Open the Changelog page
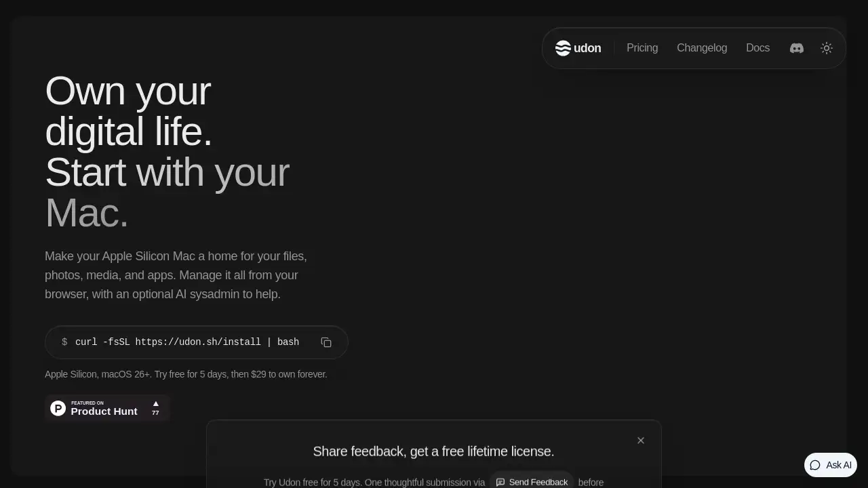This screenshot has height=488, width=868. coord(702,48)
